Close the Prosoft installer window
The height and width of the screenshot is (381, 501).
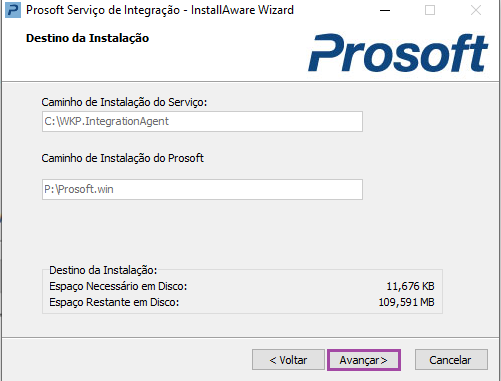[x=476, y=10]
